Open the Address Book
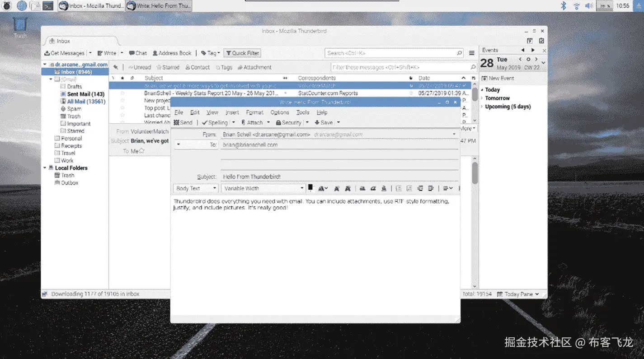 (x=172, y=53)
